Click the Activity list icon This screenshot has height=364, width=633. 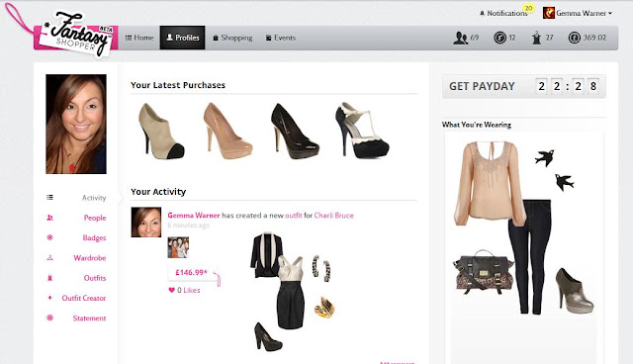pos(49,198)
